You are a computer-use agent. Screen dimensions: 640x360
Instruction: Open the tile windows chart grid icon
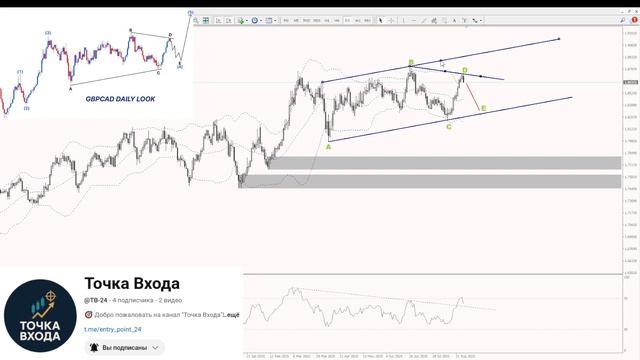(x=206, y=20)
